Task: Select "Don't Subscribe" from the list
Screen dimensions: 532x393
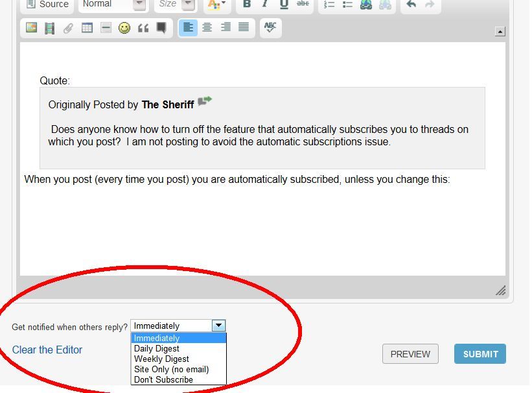Action: (x=163, y=379)
